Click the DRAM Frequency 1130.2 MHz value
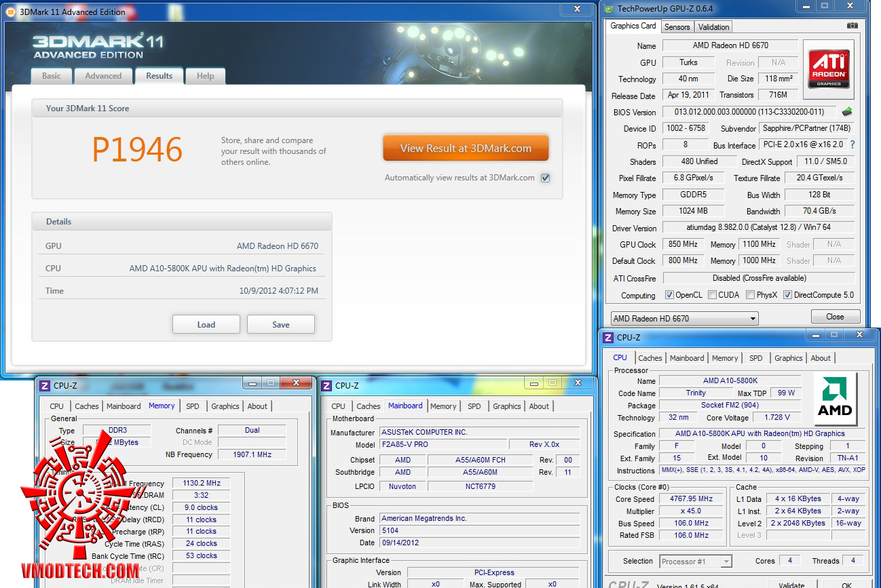Screen dimensions: 881x588 click(x=202, y=483)
